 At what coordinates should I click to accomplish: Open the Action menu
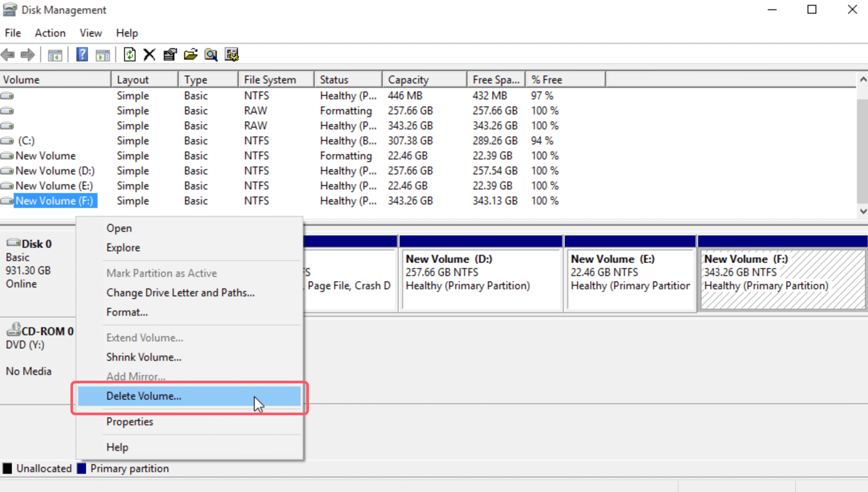point(50,33)
